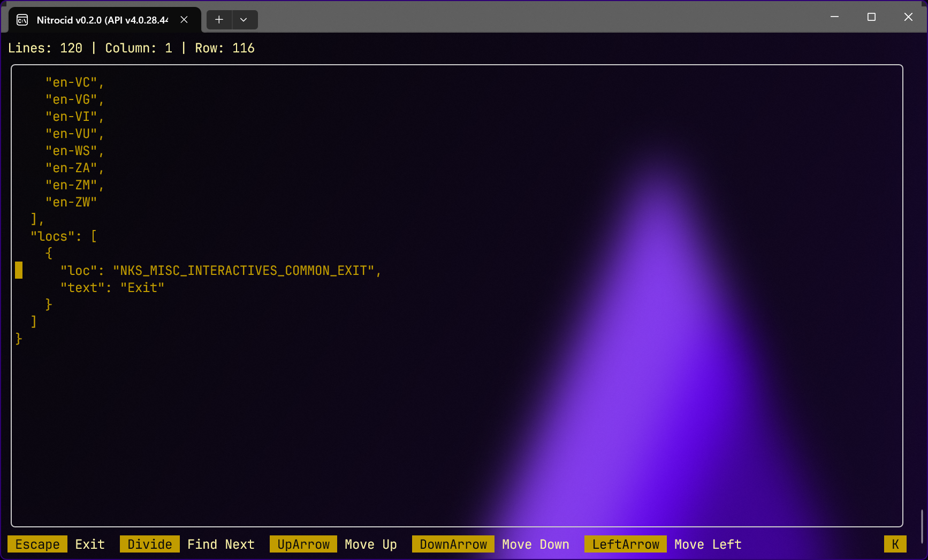The image size is (928, 560).
Task: Click the "en-ZA" line
Action: tap(75, 168)
